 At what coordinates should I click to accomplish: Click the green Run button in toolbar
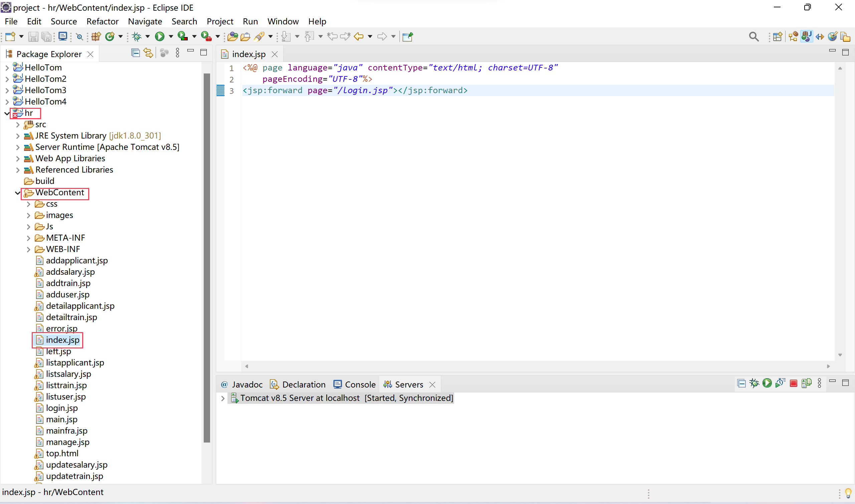coord(159,36)
